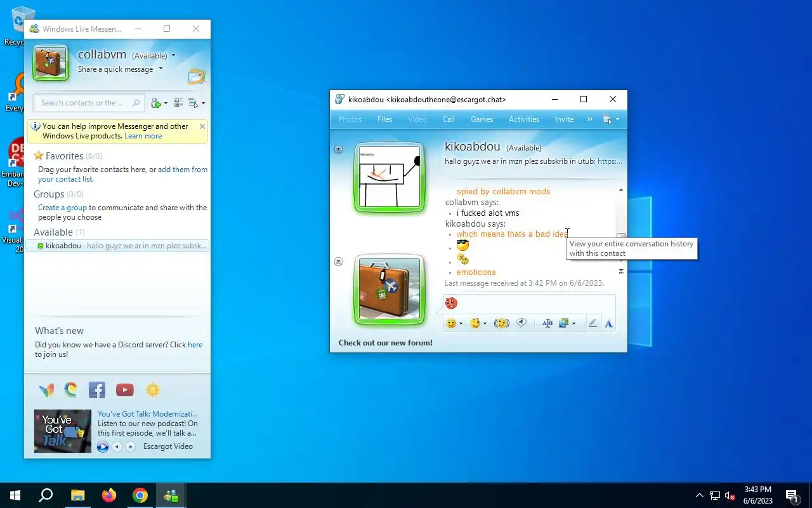
Task: Click the Check out our new forum! banner
Action: pos(386,343)
